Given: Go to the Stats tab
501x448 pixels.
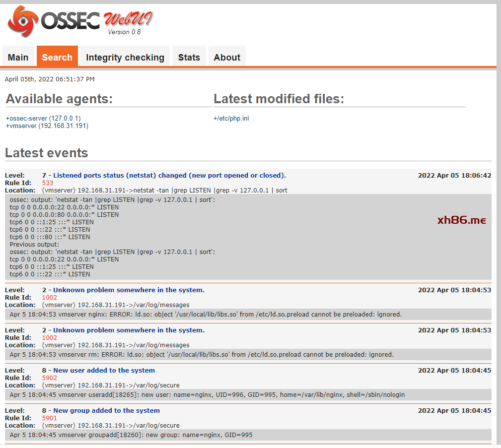Looking at the screenshot, I should (x=189, y=57).
